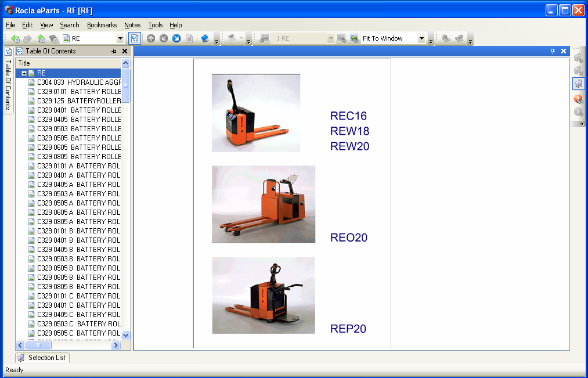This screenshot has width=588, height=378.
Task: Click the gray number-one arrow icon in sidebar
Action: point(579,111)
